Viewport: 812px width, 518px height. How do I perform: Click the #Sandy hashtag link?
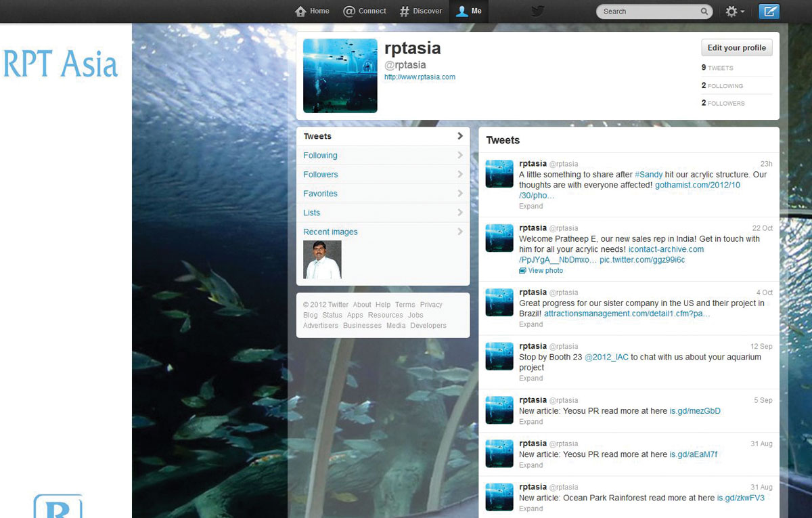649,175
